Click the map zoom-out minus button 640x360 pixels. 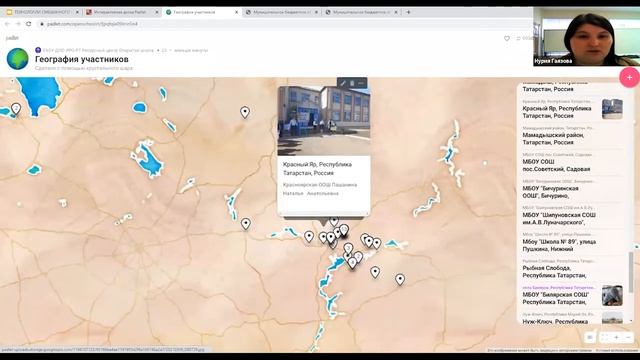[x=629, y=337]
